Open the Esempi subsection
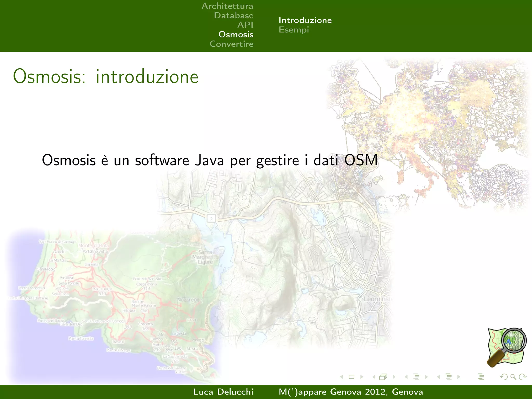532x399 pixels. [294, 30]
